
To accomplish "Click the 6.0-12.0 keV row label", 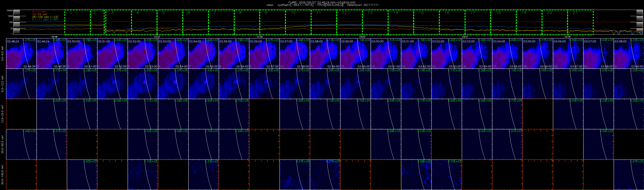I will click(x=2, y=84).
